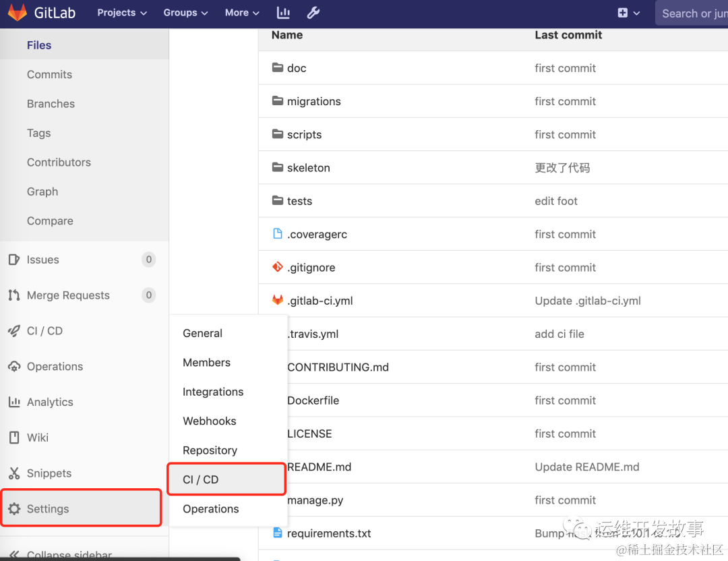The width and height of the screenshot is (728, 561).
Task: Open the Settings sidebar item
Action: (82, 508)
